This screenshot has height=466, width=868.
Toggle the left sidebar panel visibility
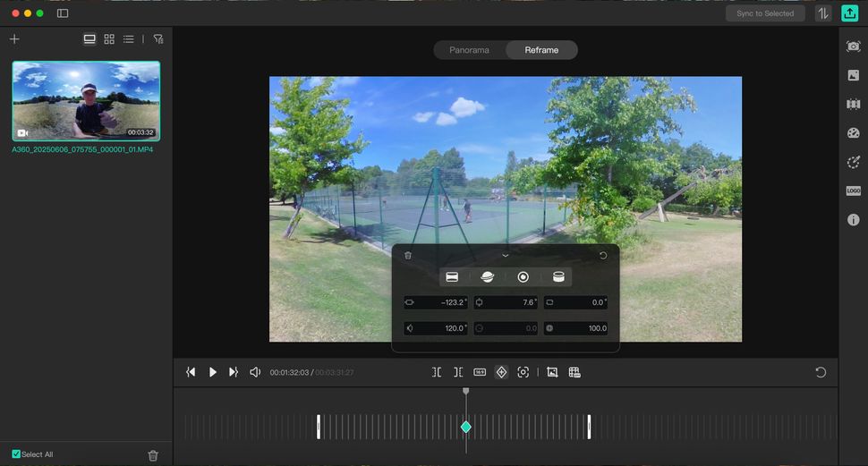(x=63, y=13)
